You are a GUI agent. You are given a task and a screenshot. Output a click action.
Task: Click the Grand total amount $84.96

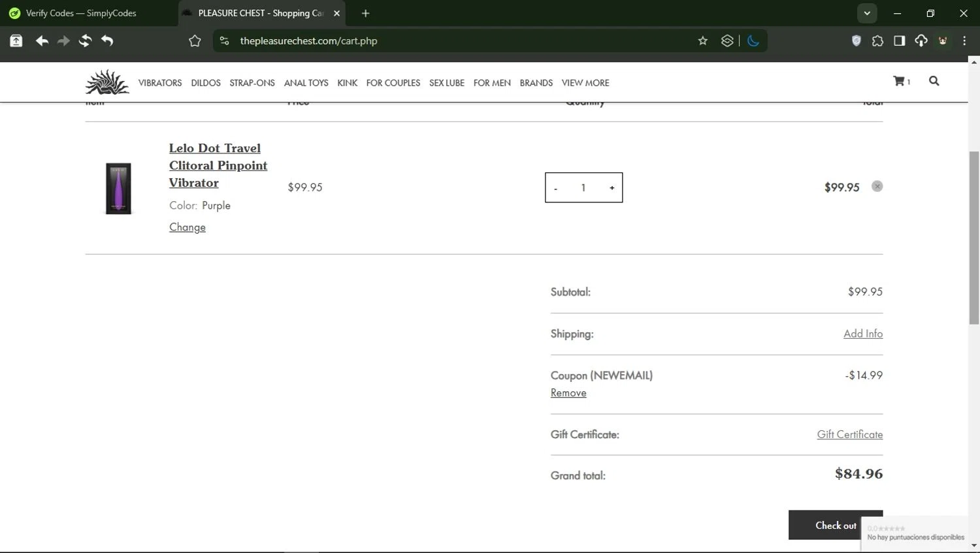858,474
